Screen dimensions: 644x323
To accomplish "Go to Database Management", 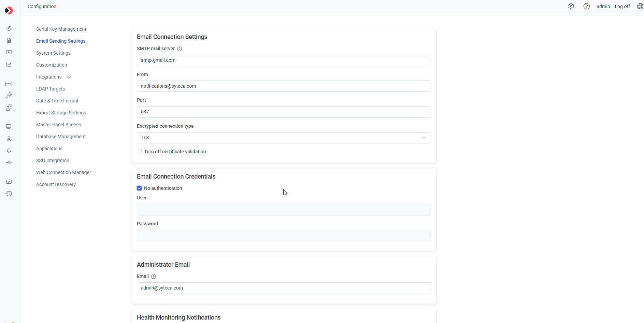I will pyautogui.click(x=61, y=137).
